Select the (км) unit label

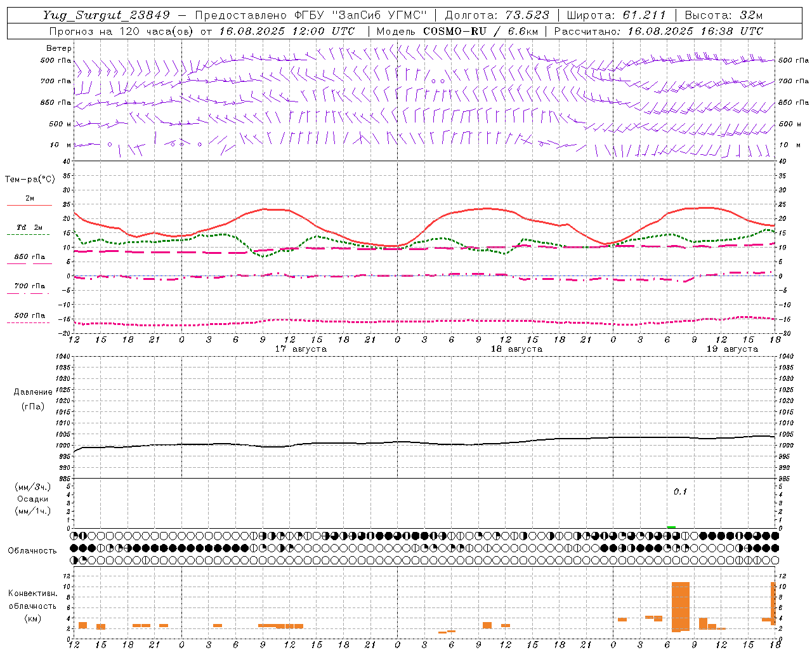click(x=33, y=618)
